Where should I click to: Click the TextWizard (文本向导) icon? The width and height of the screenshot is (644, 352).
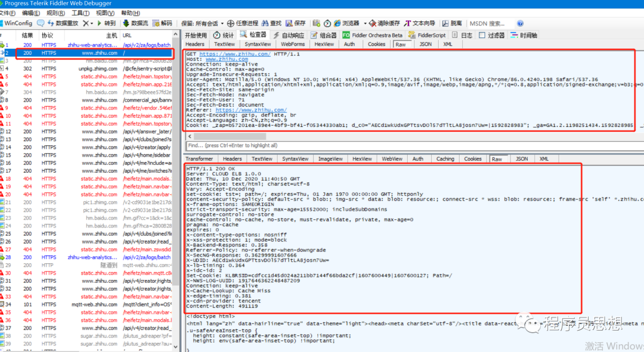407,23
